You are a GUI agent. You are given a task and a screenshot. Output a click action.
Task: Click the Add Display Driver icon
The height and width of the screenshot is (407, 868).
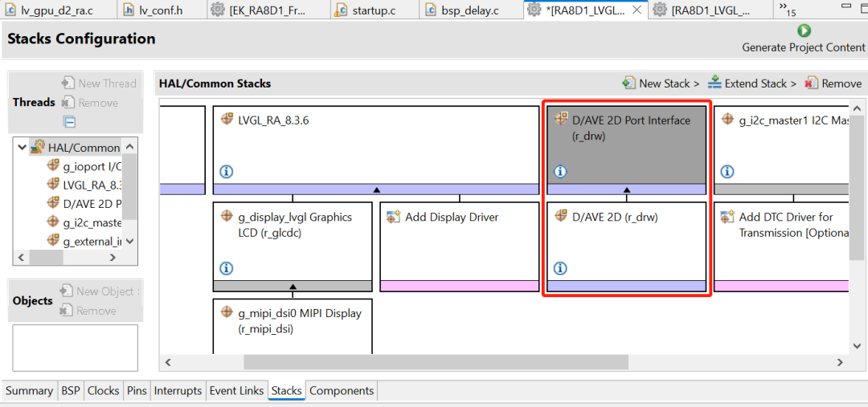393,218
